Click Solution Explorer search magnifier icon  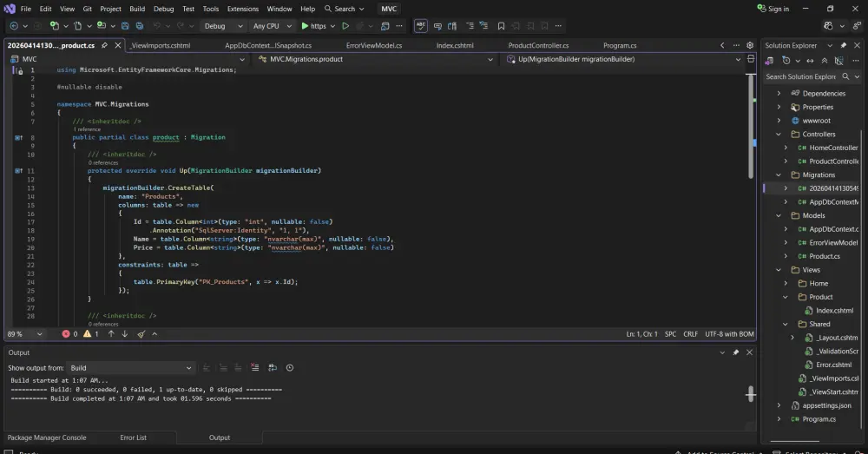click(x=845, y=76)
